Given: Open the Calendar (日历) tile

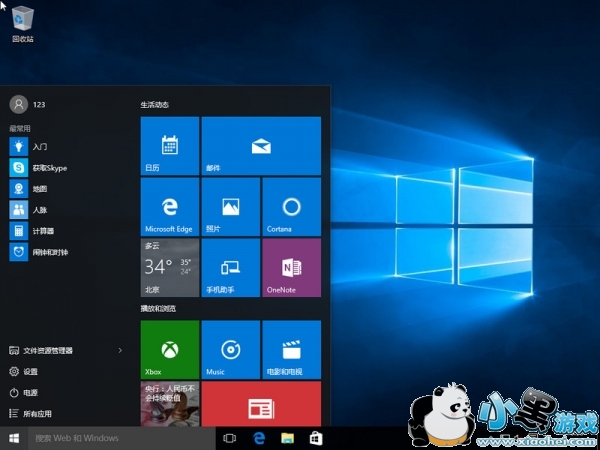Looking at the screenshot, I should click(169, 146).
